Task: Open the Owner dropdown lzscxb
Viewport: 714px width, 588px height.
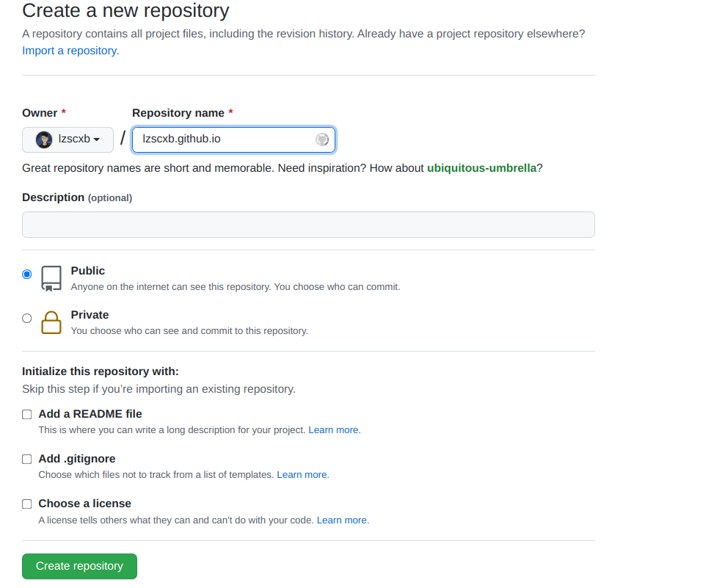Action: coord(68,139)
